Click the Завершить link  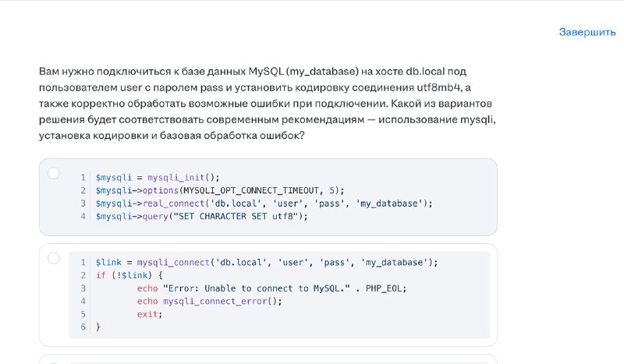tap(587, 32)
